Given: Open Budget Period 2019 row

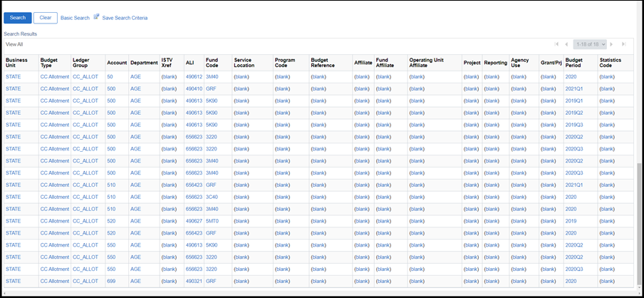Looking at the screenshot, I should point(571,221).
